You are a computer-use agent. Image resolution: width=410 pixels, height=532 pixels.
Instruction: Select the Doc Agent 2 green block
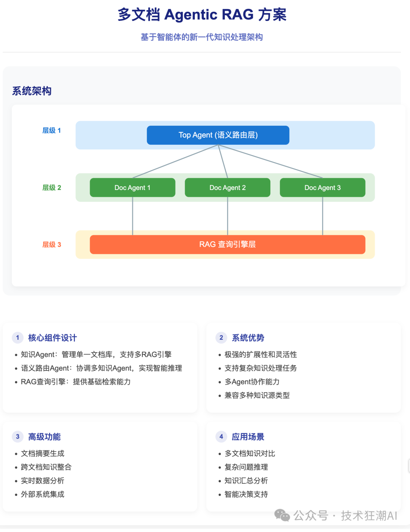pos(227,187)
